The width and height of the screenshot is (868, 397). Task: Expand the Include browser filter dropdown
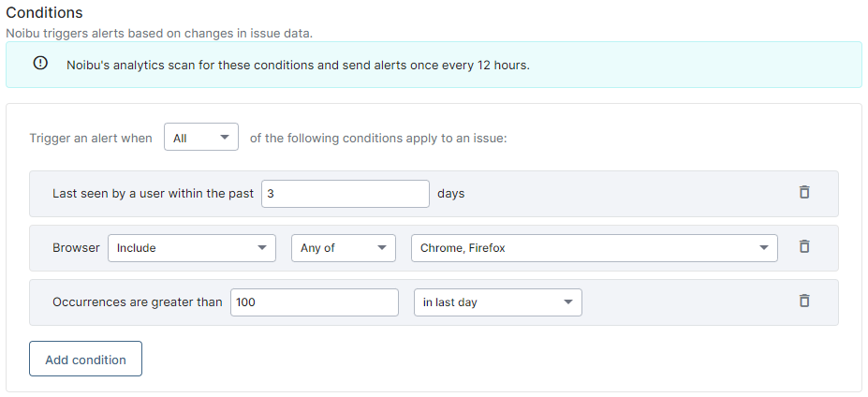[192, 248]
